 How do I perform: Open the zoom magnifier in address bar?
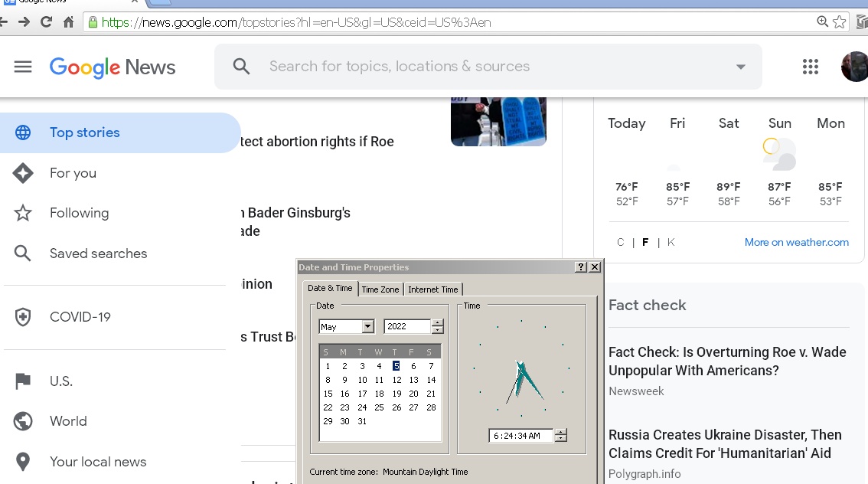[x=823, y=21]
